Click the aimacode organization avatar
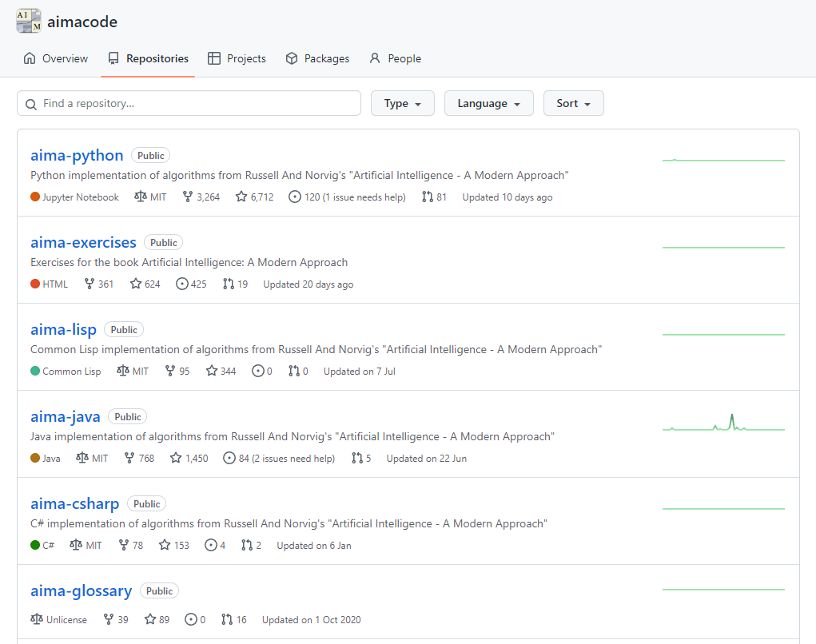Screen dimensions: 816x644 [x=29, y=21]
